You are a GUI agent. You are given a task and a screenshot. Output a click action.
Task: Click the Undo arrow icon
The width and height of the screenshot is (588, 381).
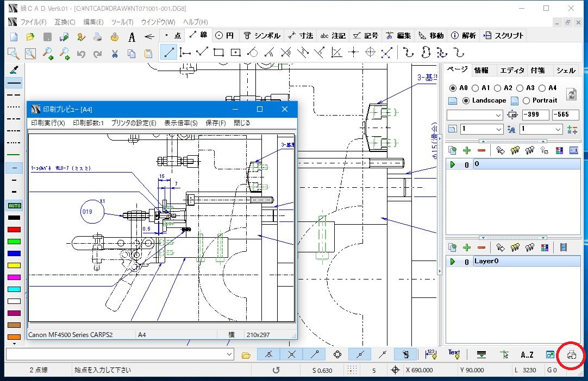pyautogui.click(x=81, y=54)
